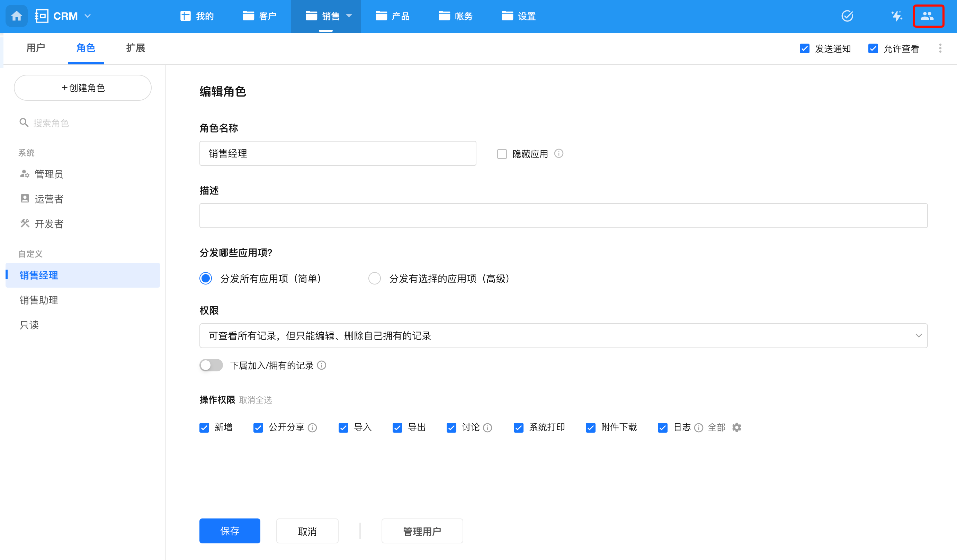Click the 隐藏应用 info icon

click(x=558, y=153)
